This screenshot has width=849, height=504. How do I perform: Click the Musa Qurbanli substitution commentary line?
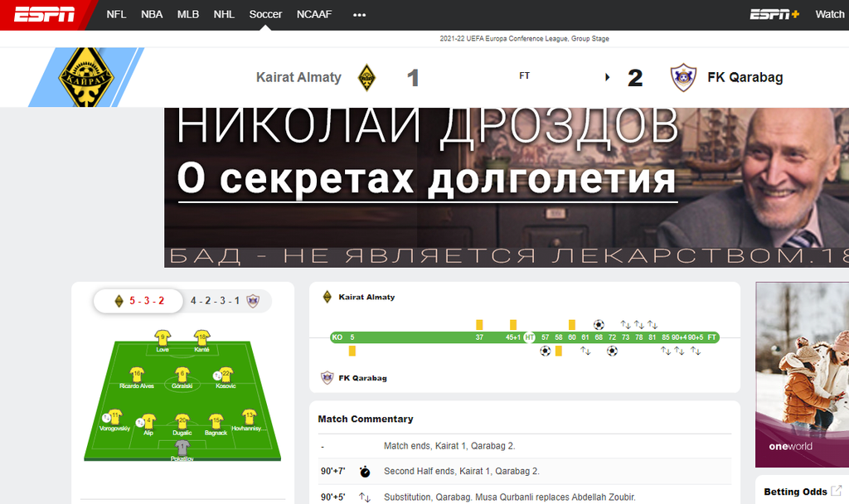click(x=510, y=497)
